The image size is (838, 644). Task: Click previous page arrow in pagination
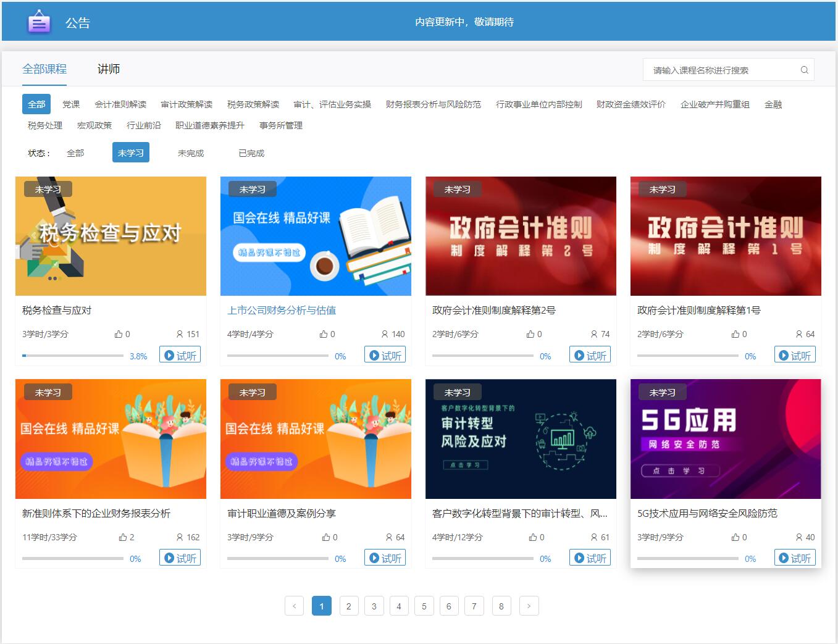(x=294, y=606)
